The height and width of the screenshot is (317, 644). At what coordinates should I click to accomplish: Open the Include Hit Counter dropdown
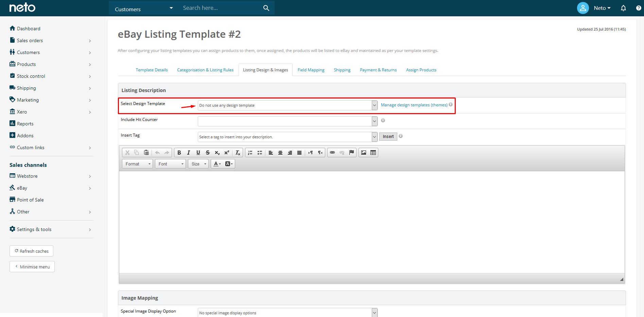coord(288,121)
